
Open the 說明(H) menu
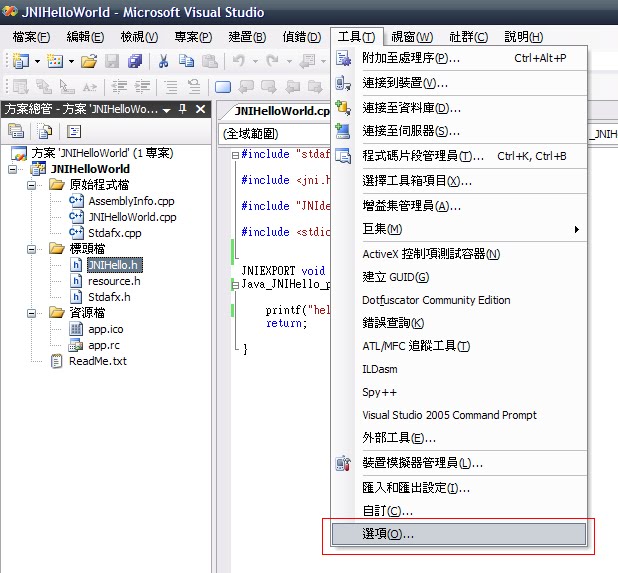click(x=523, y=37)
